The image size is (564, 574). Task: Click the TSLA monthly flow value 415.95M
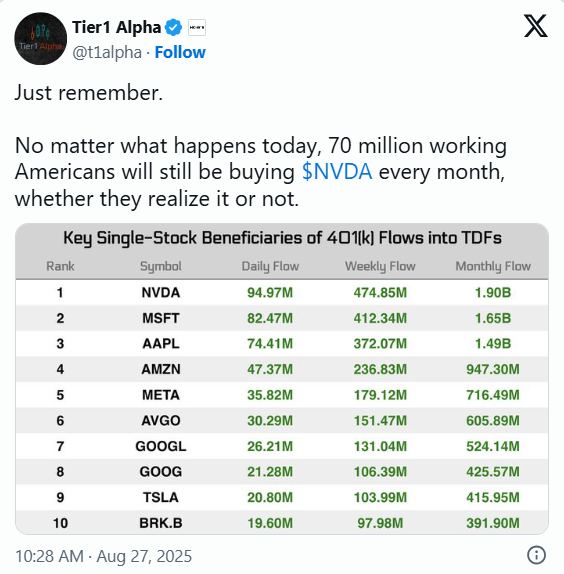tap(493, 497)
